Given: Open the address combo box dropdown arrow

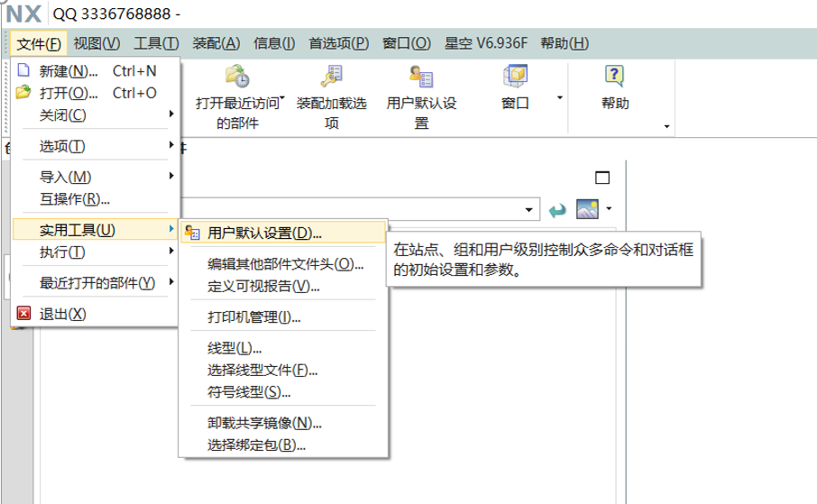Looking at the screenshot, I should tap(528, 210).
